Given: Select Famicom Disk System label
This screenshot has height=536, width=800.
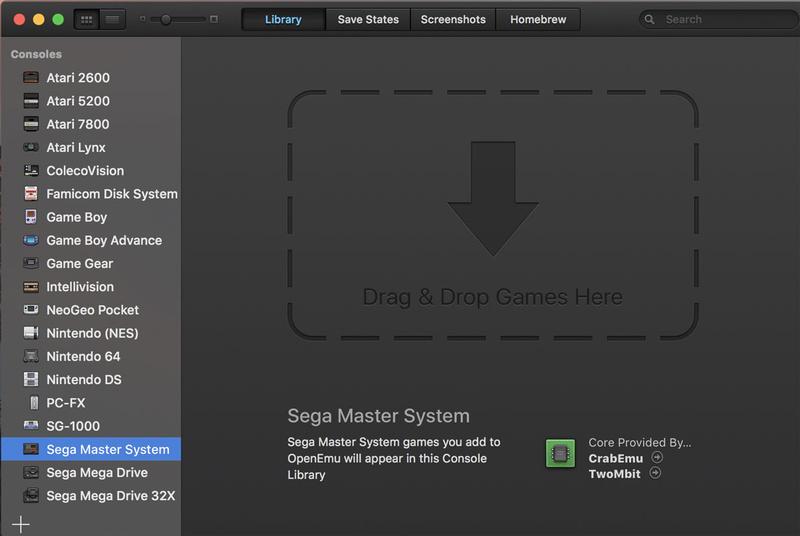Looking at the screenshot, I should tap(112, 194).
